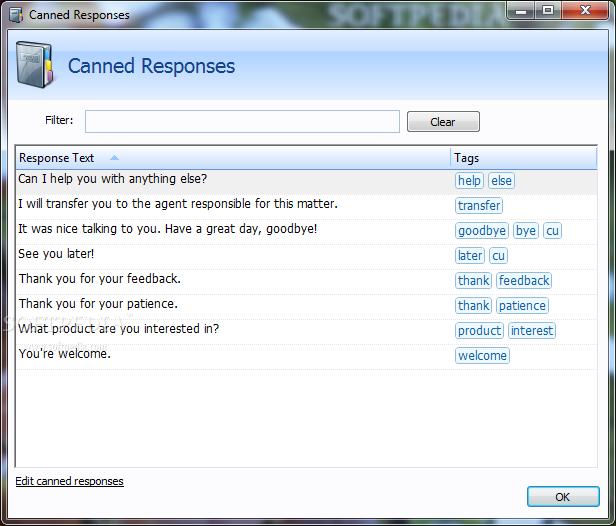Select 'Can I help you with anything else?' row
Image resolution: width=616 pixels, height=526 pixels.
pyautogui.click(x=306, y=181)
